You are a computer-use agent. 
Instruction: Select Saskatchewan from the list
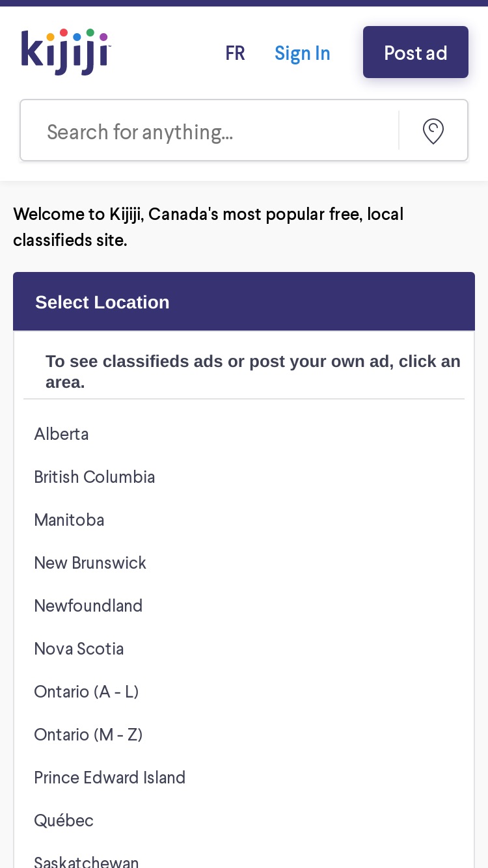coord(87,861)
